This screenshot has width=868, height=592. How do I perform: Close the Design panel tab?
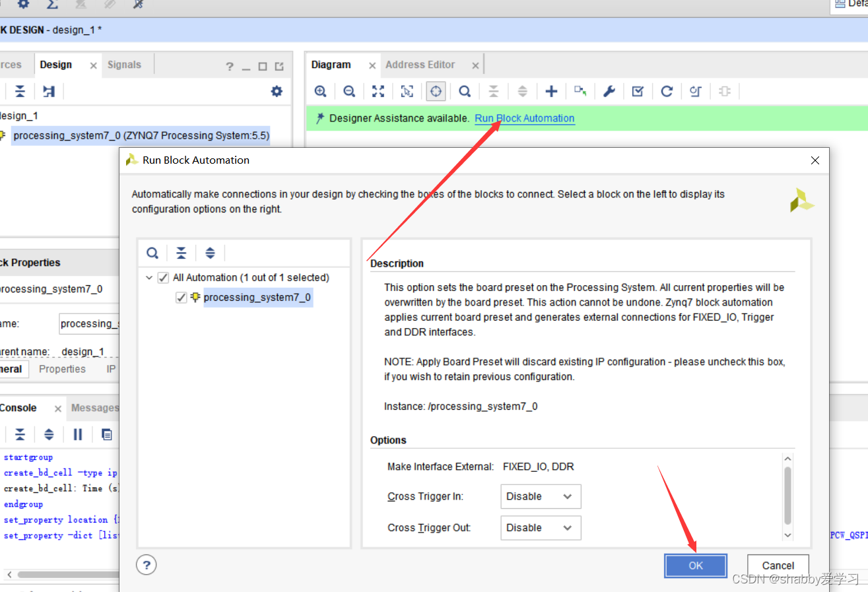click(93, 65)
